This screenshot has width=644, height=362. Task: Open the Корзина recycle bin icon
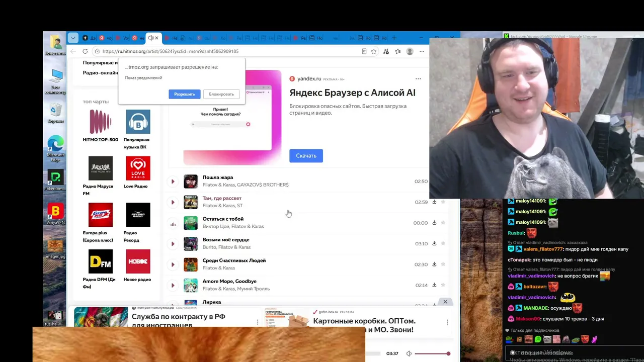55,114
